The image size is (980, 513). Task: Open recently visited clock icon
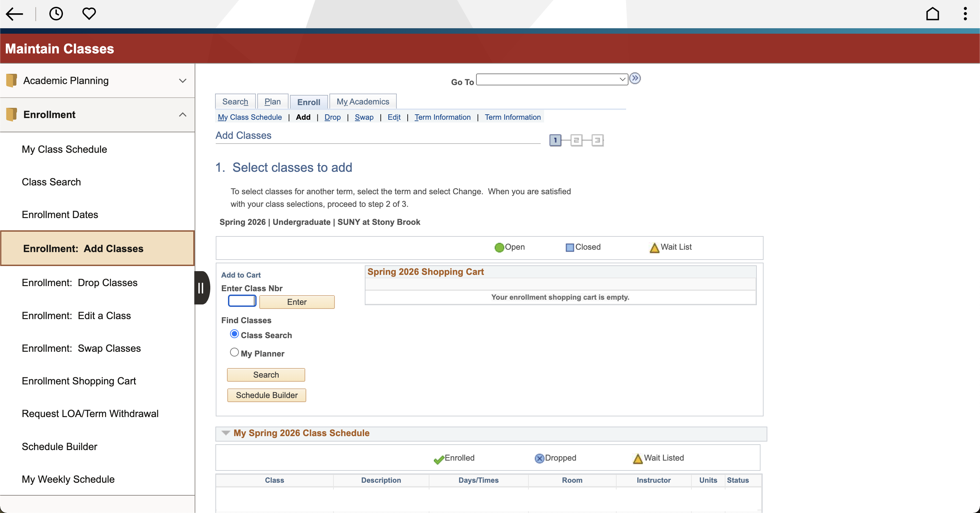(56, 14)
